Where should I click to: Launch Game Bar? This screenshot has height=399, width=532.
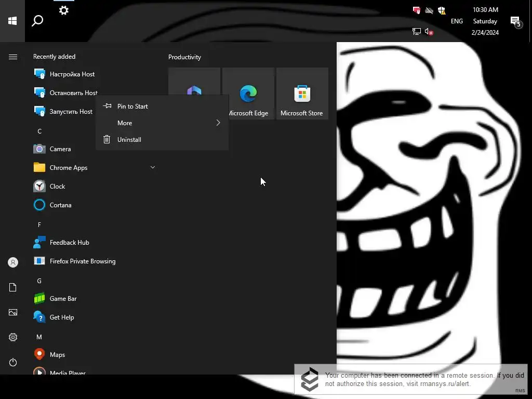[x=95, y=299]
